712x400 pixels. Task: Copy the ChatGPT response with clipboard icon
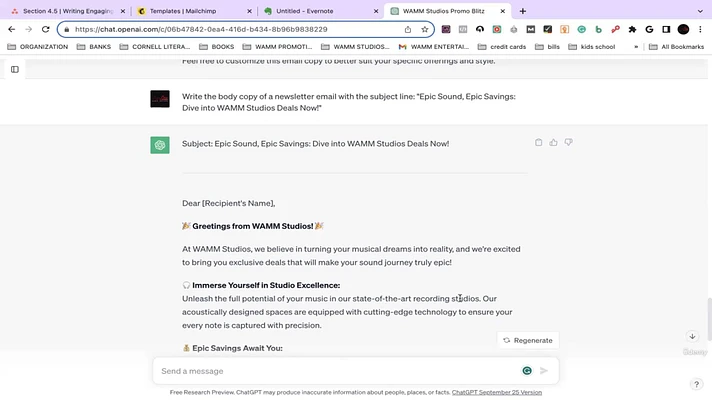tap(539, 143)
